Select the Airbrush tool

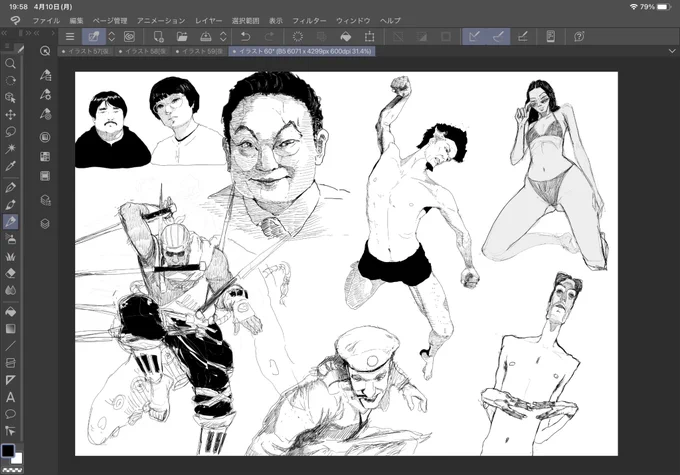(10, 239)
